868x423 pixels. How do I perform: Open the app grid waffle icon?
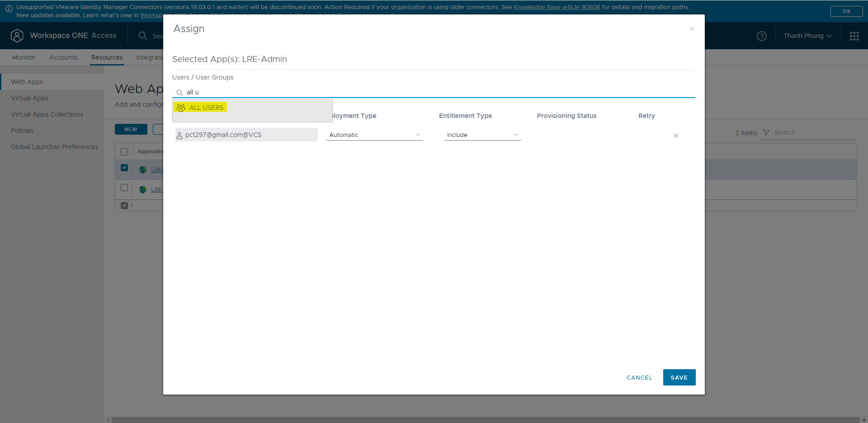tap(854, 36)
